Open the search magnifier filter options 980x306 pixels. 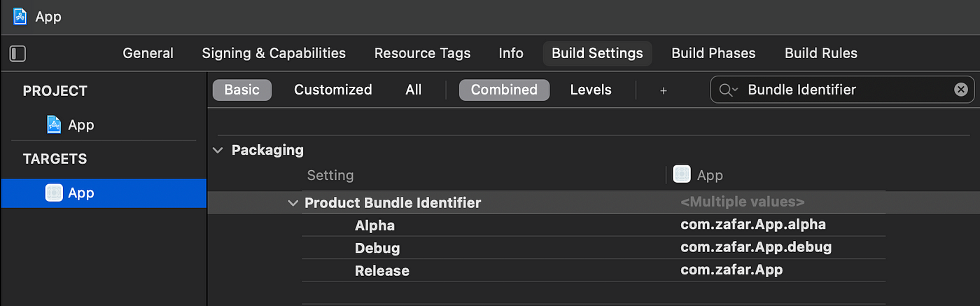[729, 90]
